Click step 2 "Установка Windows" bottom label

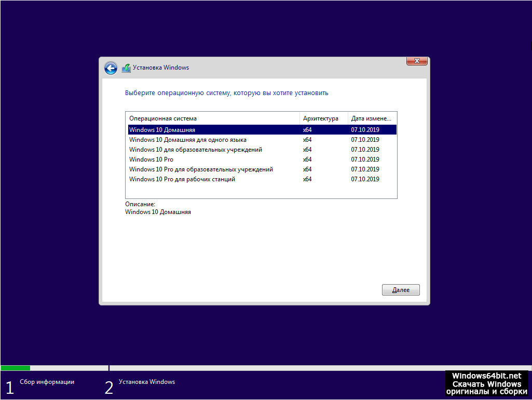(x=146, y=382)
